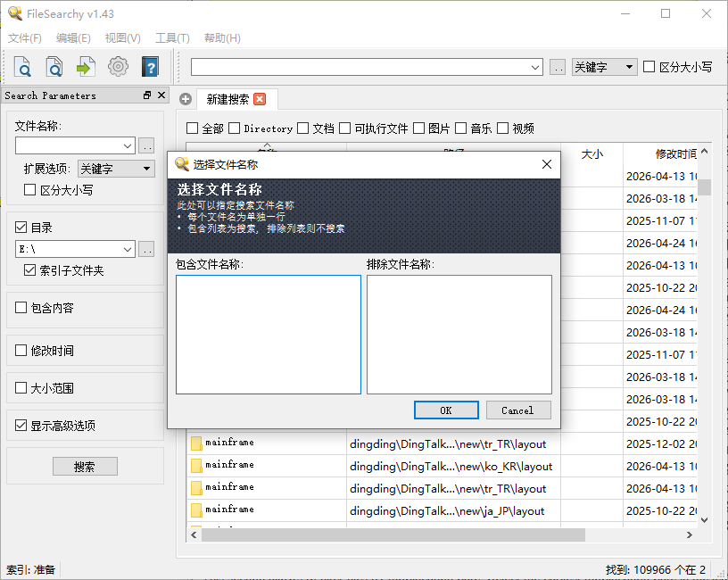Open the 工具(T) menu
Viewport: 728px width, 580px height.
coord(172,38)
